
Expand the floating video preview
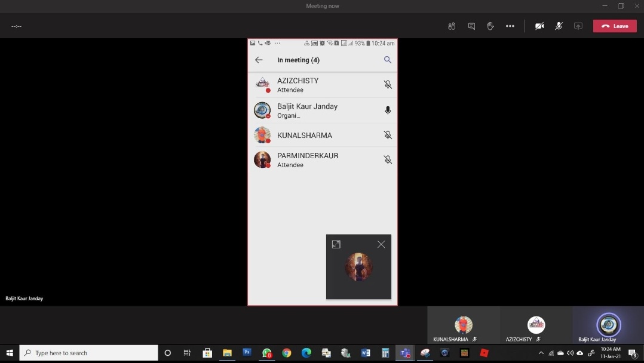[336, 244]
